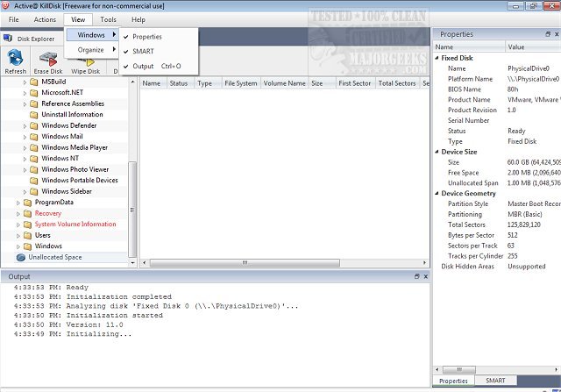Click the Disk Hidden Areas property row
Screen dimensions: 561x392
[497, 267]
